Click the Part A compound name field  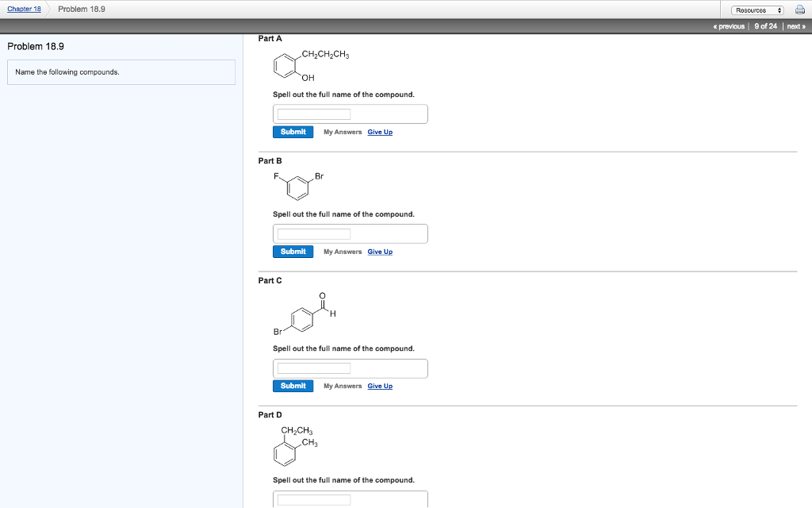point(312,114)
